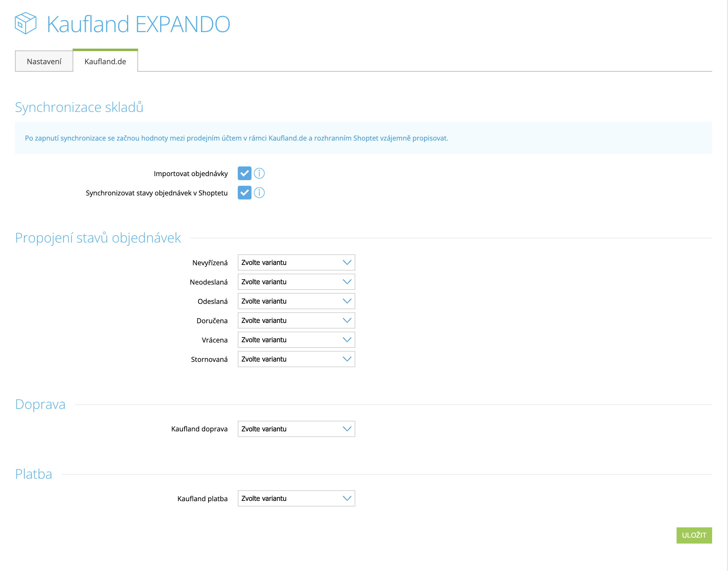Viewport: 728px width, 571px height.
Task: Choose a variant for Doručena dropdown
Action: [x=296, y=320]
